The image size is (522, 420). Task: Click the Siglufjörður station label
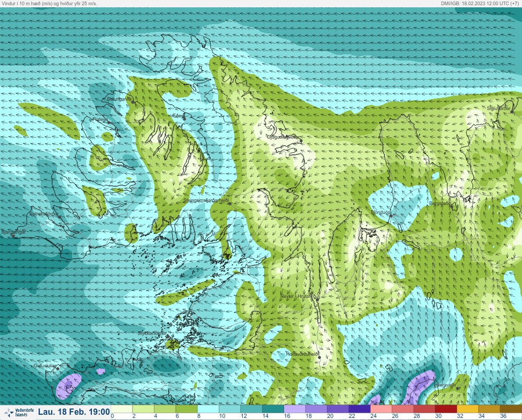(499, 109)
